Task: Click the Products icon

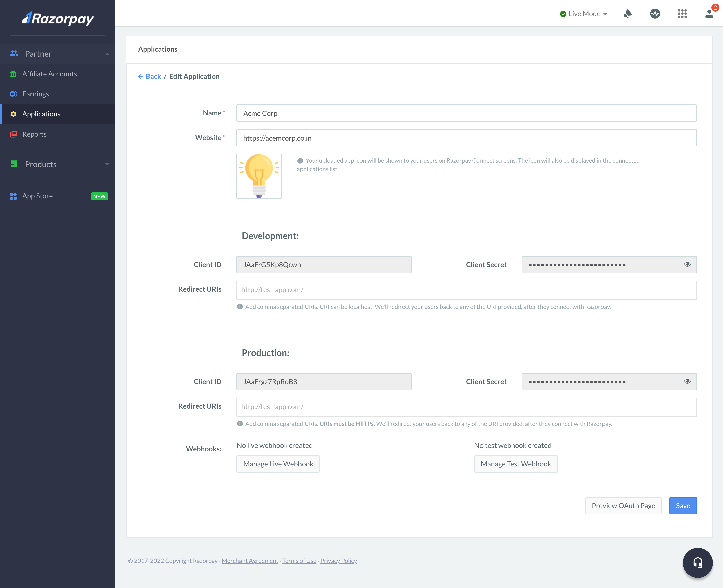Action: pos(14,164)
